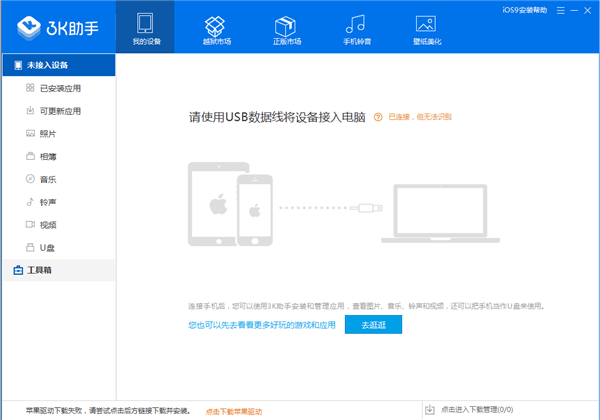
Task: Click the 点击下载苹果驱动 driver download link
Action: point(234,411)
